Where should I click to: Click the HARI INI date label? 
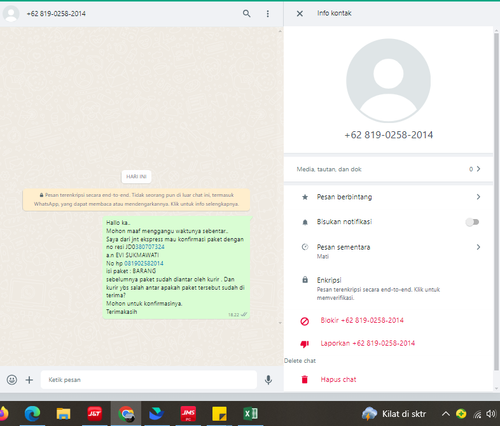pyautogui.click(x=136, y=177)
